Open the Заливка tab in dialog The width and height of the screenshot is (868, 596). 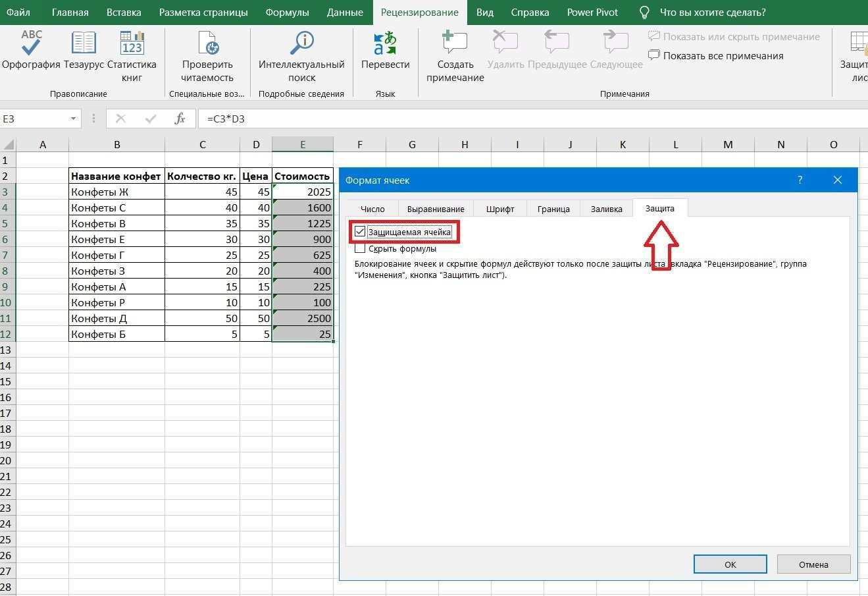[x=606, y=209]
